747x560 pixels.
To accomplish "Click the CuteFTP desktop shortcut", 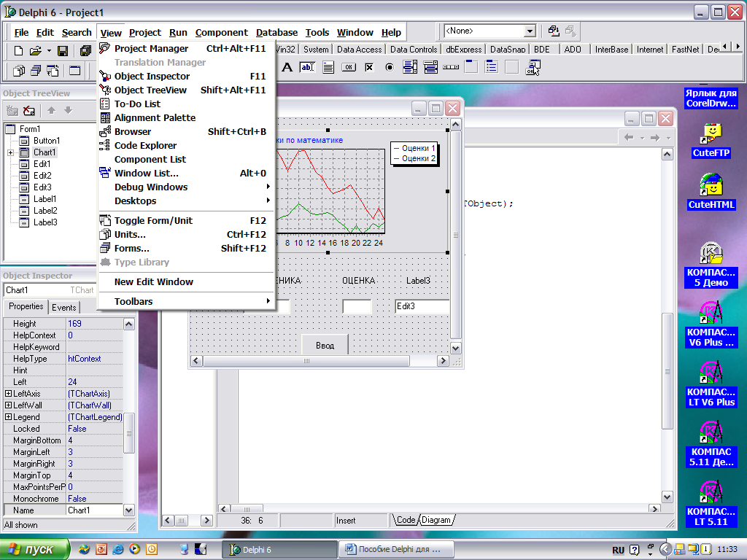I will tap(711, 141).
